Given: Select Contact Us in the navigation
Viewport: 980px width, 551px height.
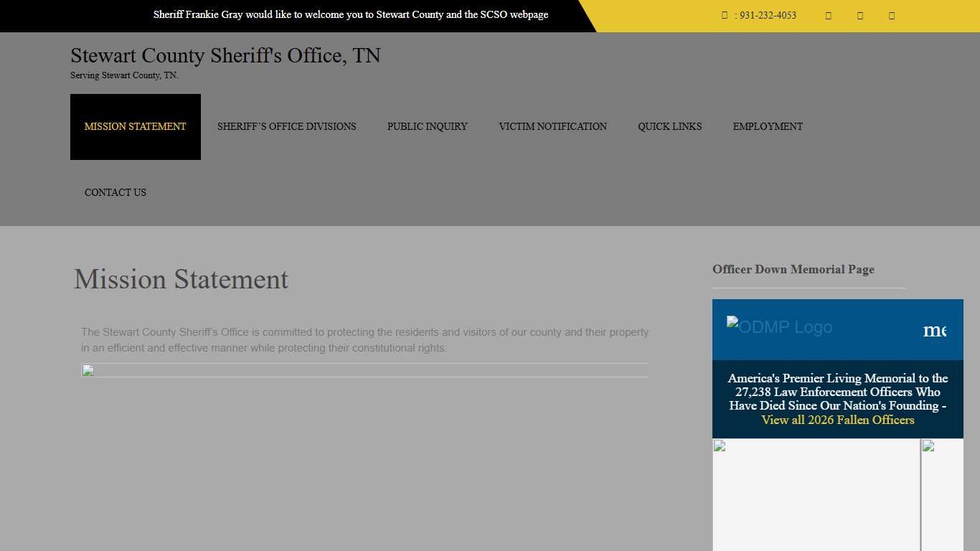Looking at the screenshot, I should pyautogui.click(x=115, y=192).
